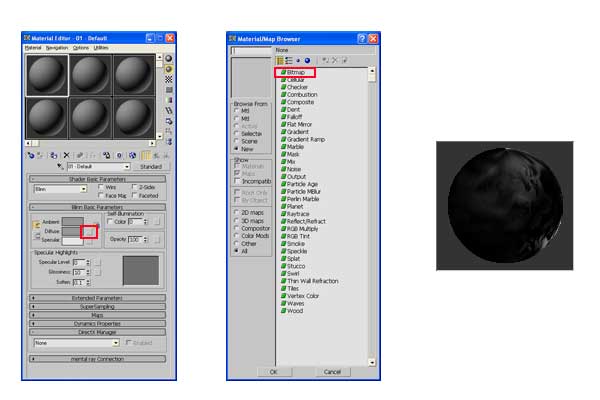Click the checkered Background icon
The height and width of the screenshot is (400, 600).
(168, 78)
